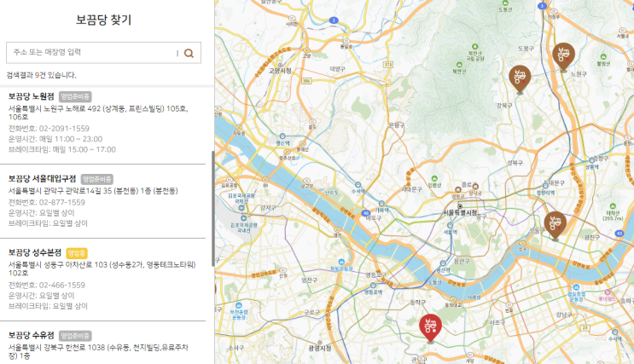Click the store list scrollbar thumb
The image size is (634, 364).
point(212,209)
